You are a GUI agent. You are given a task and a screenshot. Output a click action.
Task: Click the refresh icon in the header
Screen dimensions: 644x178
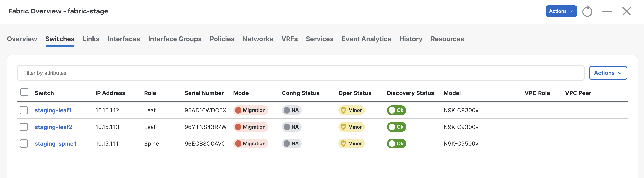click(x=587, y=11)
